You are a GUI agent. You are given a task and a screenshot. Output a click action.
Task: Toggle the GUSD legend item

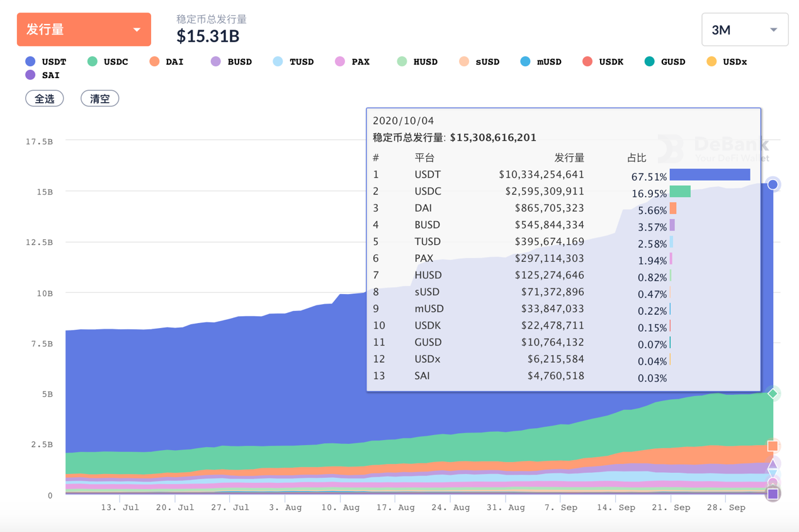click(x=665, y=62)
